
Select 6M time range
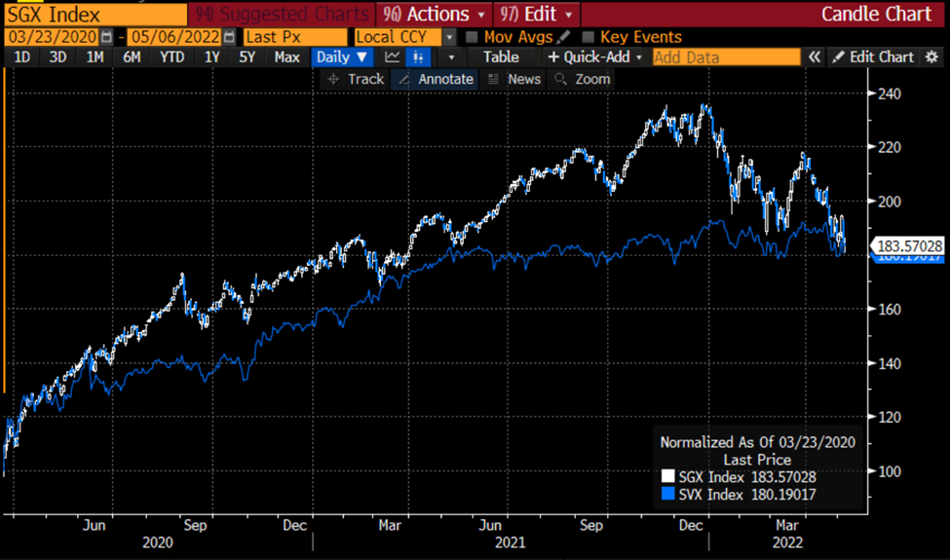[132, 56]
